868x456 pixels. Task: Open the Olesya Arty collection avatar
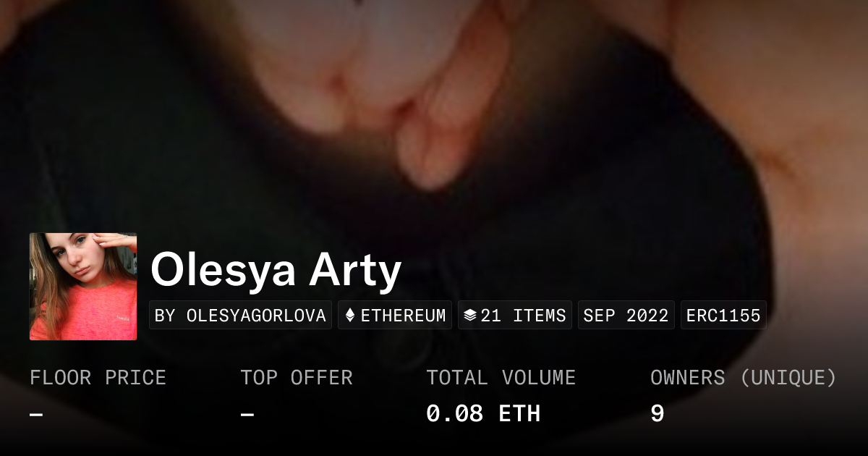tap(83, 287)
